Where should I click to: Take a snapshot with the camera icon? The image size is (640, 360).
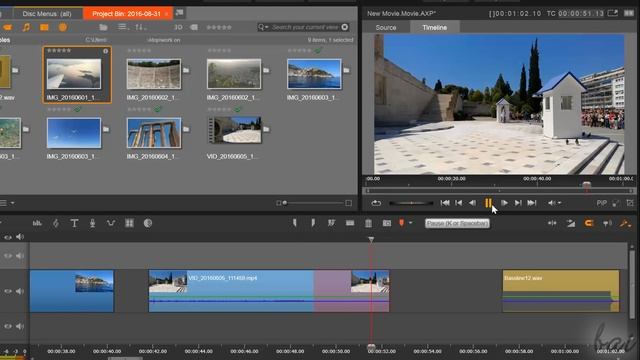coord(387,223)
